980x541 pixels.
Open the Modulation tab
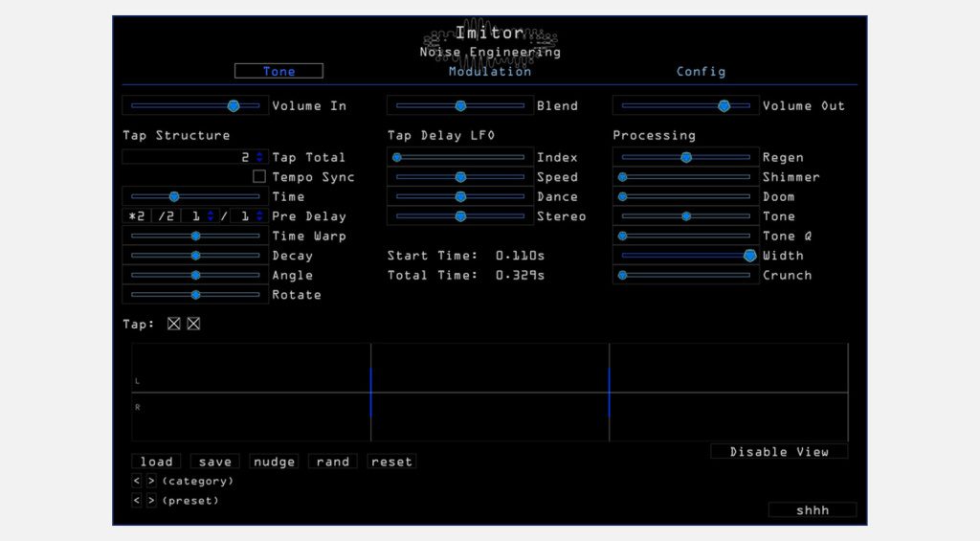tap(490, 71)
